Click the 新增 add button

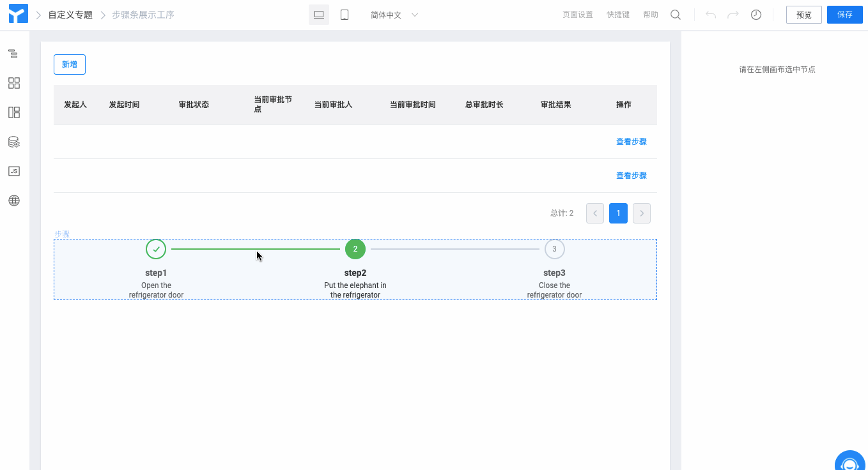click(70, 64)
